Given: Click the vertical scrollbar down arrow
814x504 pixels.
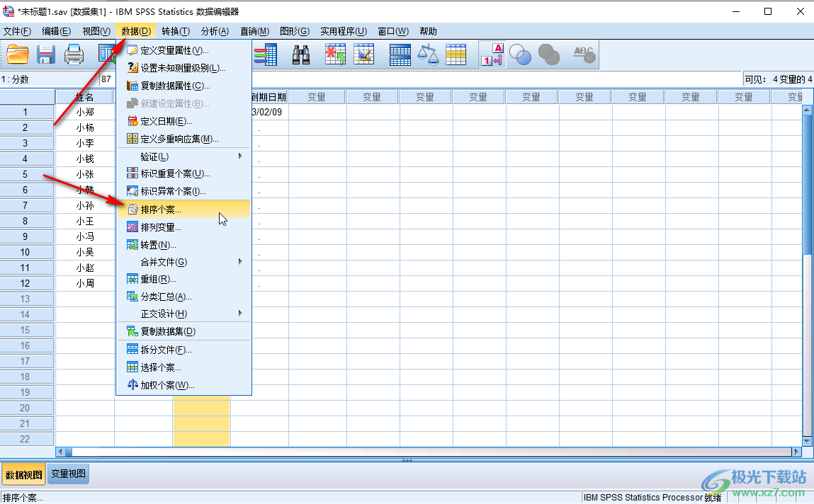Looking at the screenshot, I should [807, 441].
